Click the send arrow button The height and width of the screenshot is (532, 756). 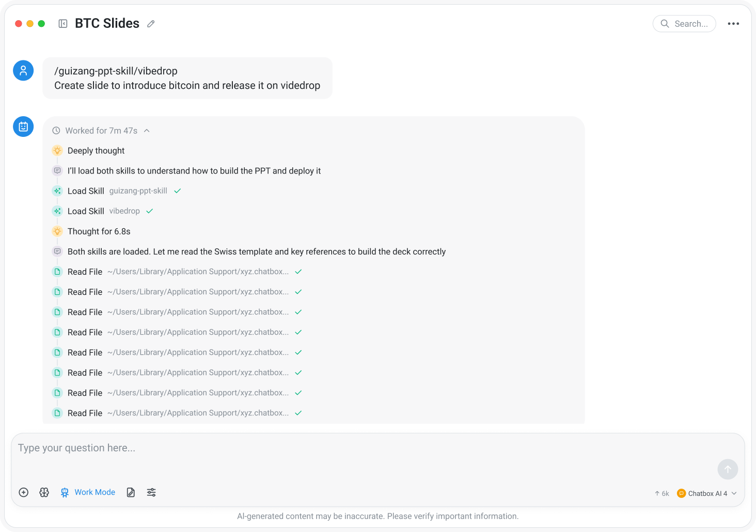point(728,469)
